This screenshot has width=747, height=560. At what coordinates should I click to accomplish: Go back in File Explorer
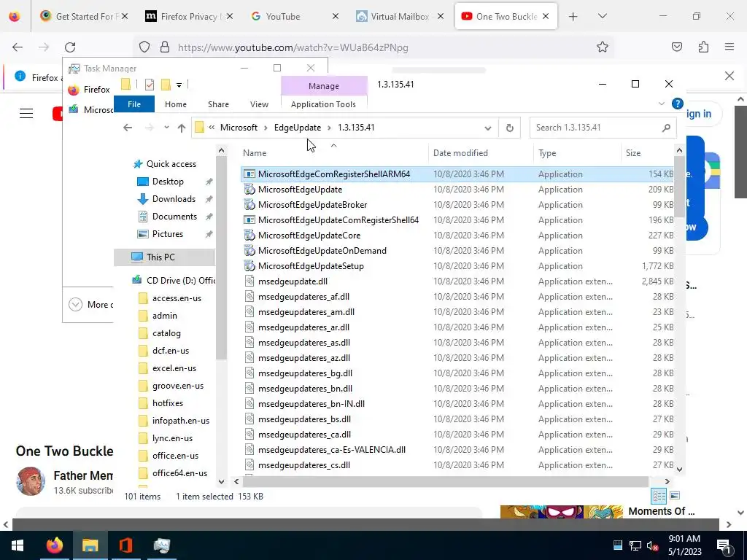tap(127, 128)
